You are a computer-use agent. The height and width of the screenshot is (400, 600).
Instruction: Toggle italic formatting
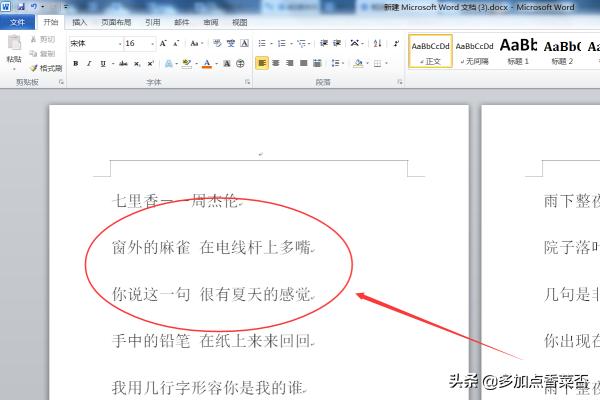point(89,64)
